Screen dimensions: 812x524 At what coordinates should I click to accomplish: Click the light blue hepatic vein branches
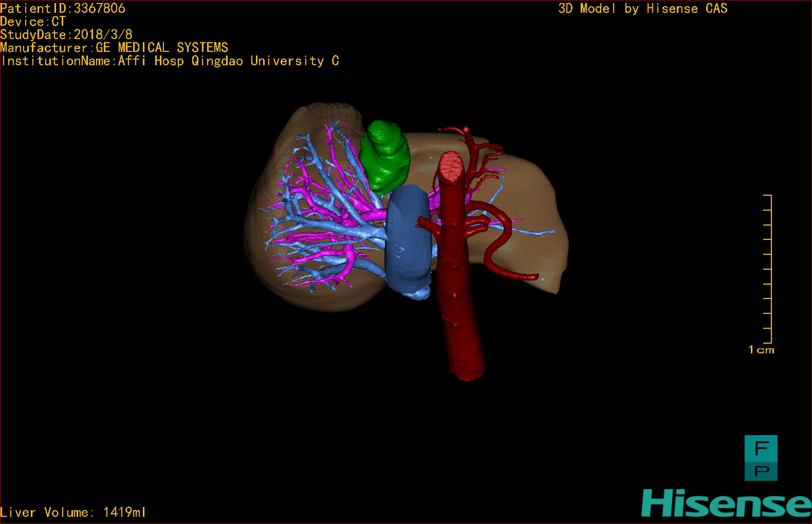point(329,232)
